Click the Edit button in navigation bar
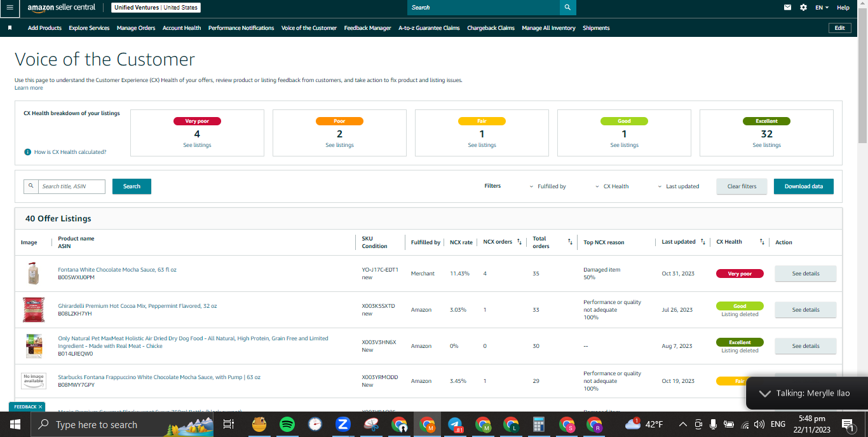 tap(839, 28)
